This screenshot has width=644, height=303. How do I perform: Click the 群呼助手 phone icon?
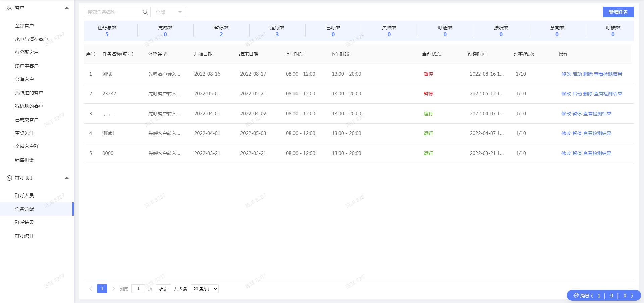(x=9, y=178)
